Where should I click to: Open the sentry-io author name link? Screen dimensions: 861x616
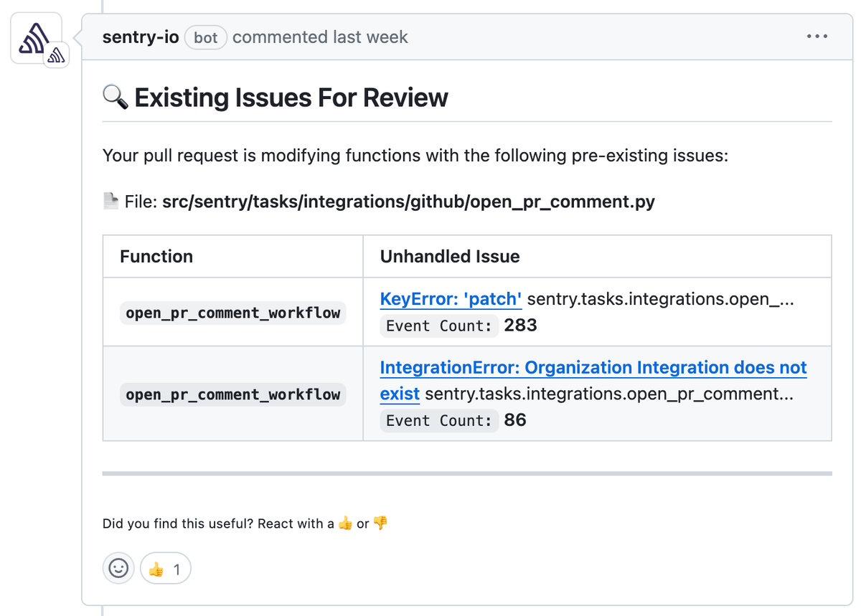click(x=141, y=37)
